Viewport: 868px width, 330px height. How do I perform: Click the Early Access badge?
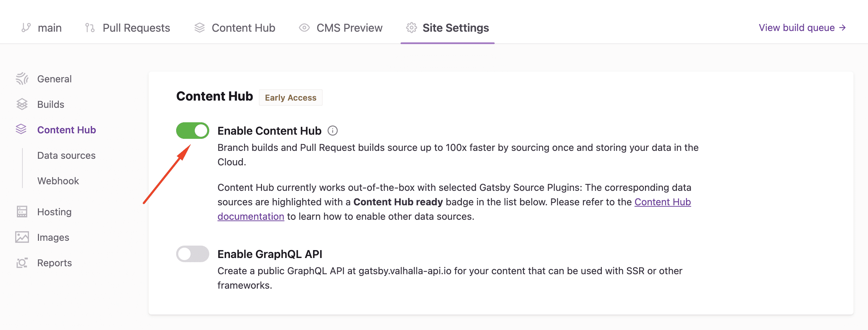[290, 98]
